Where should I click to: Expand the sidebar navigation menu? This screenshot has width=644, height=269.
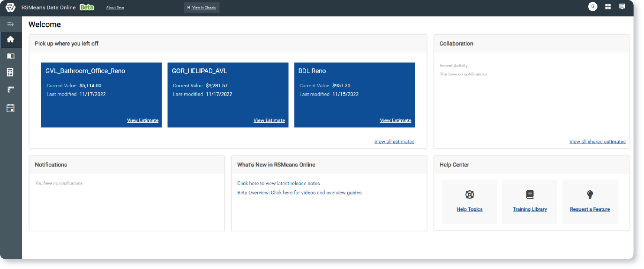tap(10, 24)
